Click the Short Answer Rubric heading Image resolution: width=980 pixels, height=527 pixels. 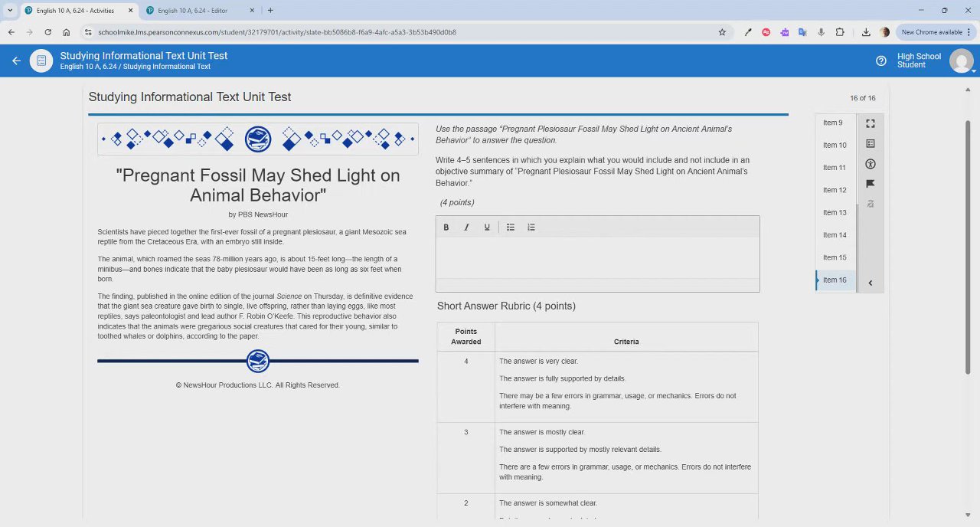click(506, 306)
